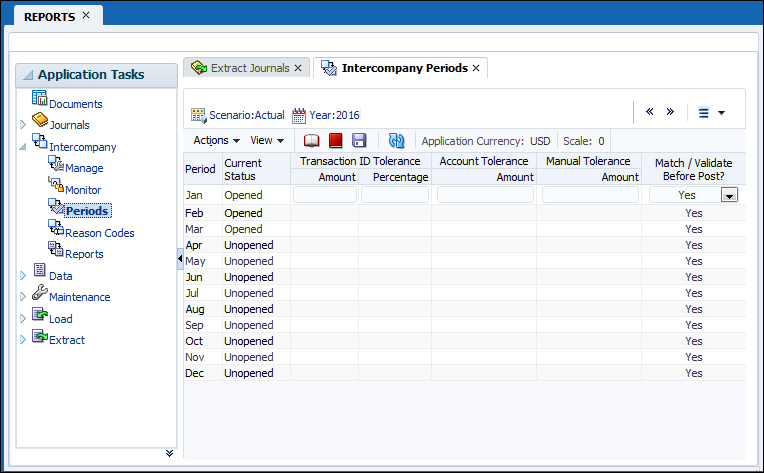
Task: Open the Reason Codes link
Action: 99,233
